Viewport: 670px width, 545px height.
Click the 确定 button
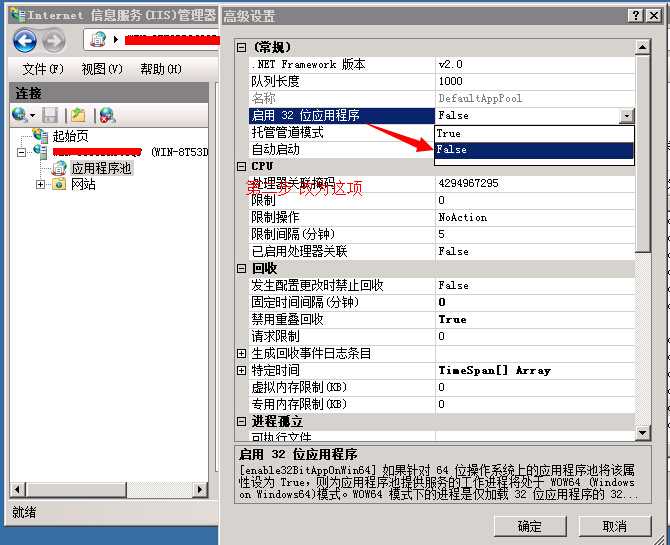[x=530, y=526]
